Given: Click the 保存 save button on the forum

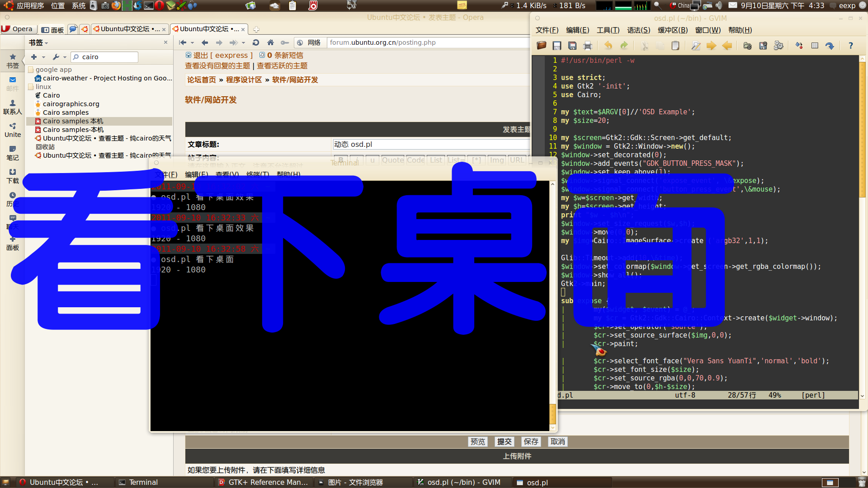Looking at the screenshot, I should [531, 441].
